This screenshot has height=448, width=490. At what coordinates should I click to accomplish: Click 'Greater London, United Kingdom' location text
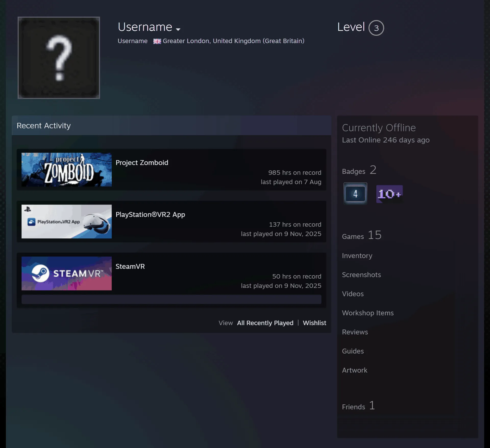point(234,41)
